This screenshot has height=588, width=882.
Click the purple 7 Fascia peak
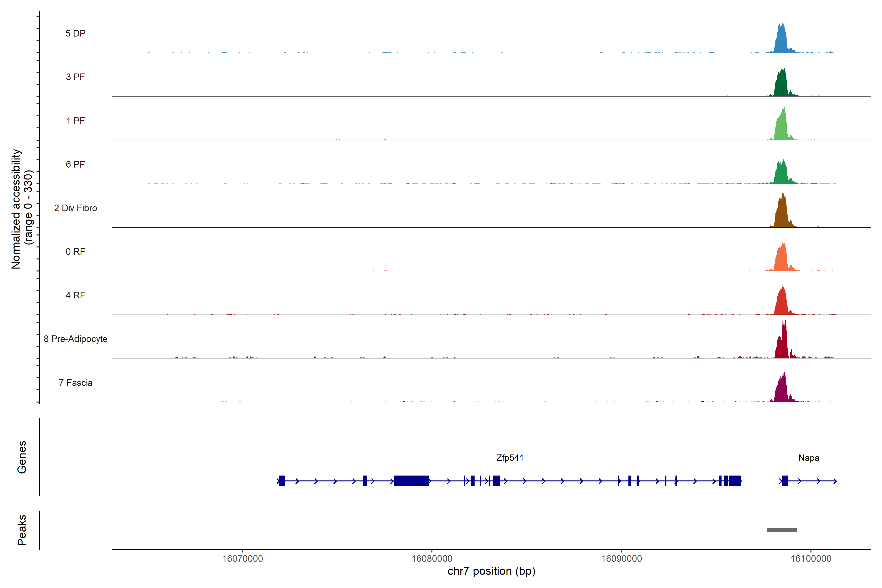coord(782,391)
